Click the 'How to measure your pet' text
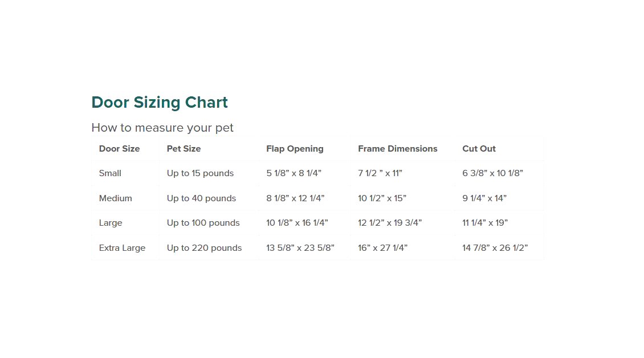644x358 pixels. click(x=162, y=128)
